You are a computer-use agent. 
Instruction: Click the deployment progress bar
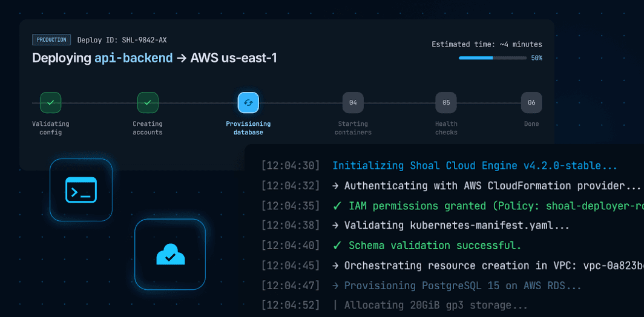click(x=493, y=58)
